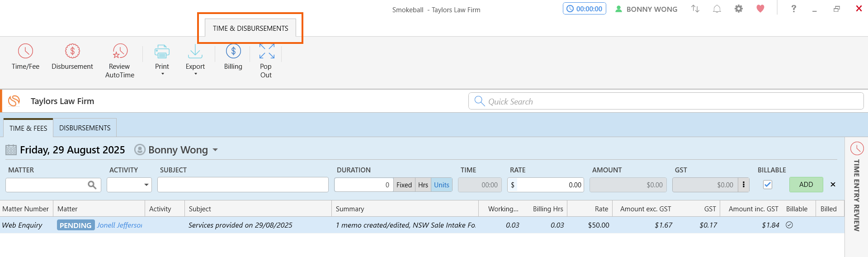Screen dimensions: 868x257
Task: Sort by Billing Hrs column
Action: point(545,209)
